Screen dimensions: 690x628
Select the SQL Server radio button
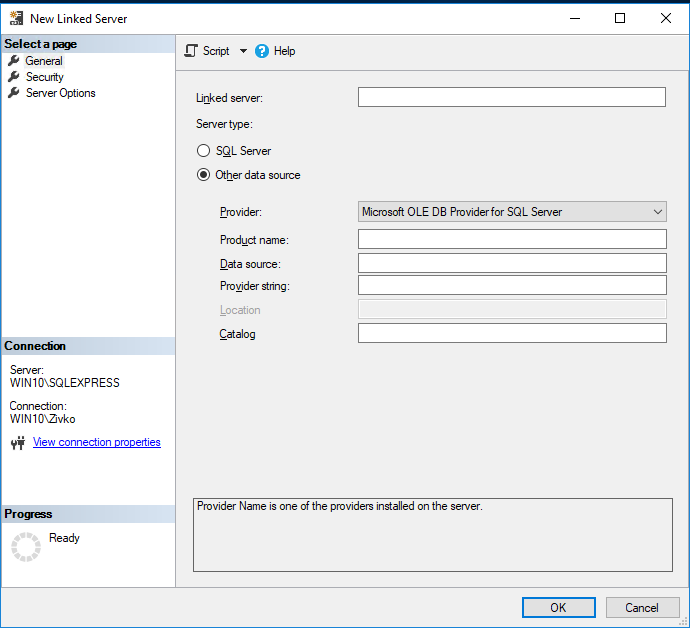[203, 151]
